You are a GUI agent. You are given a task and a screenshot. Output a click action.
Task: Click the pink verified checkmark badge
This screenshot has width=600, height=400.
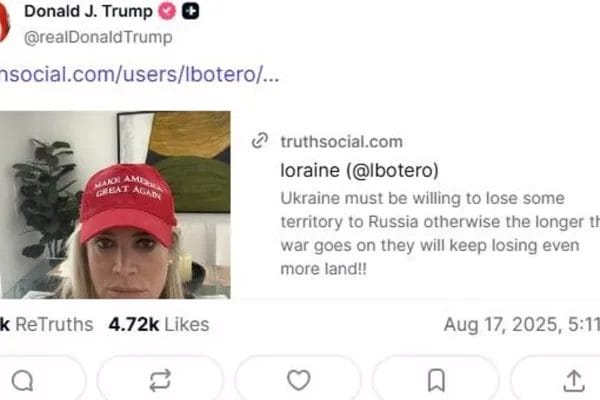(x=167, y=11)
